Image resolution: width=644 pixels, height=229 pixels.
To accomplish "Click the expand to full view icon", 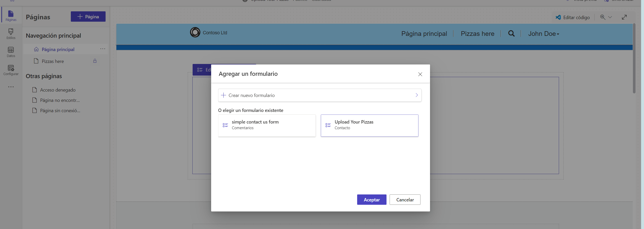I will [624, 17].
